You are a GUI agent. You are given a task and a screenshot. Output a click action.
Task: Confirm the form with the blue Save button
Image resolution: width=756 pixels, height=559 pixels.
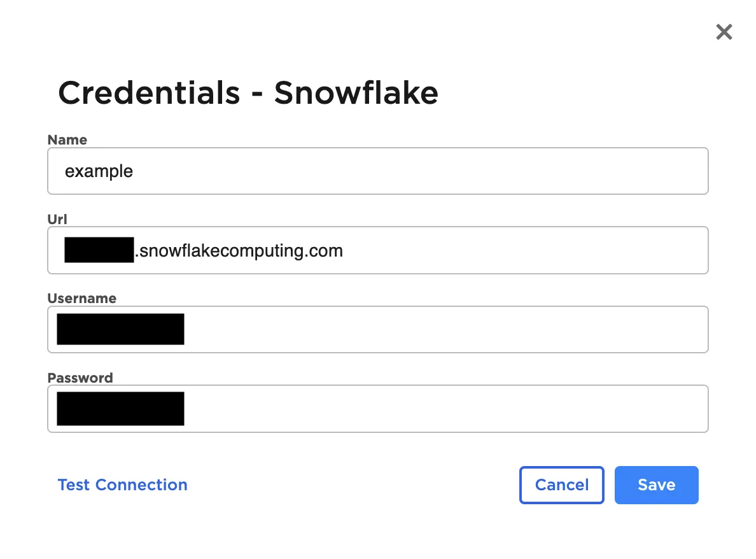(x=656, y=485)
